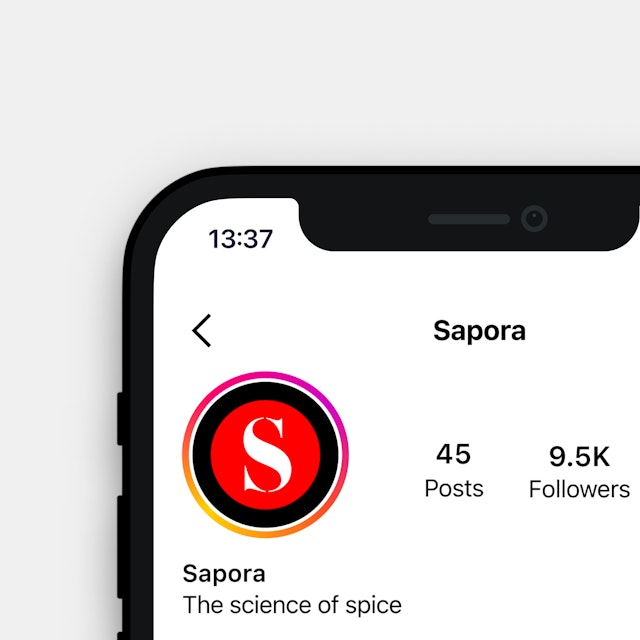Tap the 9.5K number

tap(580, 456)
